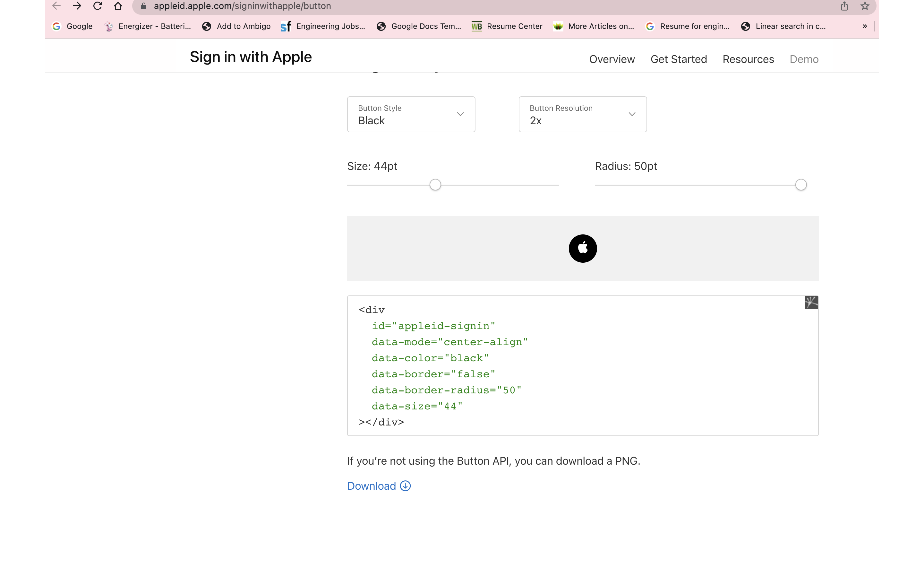The height and width of the screenshot is (578, 924).
Task: Click the Size slider handle
Action: pos(435,185)
